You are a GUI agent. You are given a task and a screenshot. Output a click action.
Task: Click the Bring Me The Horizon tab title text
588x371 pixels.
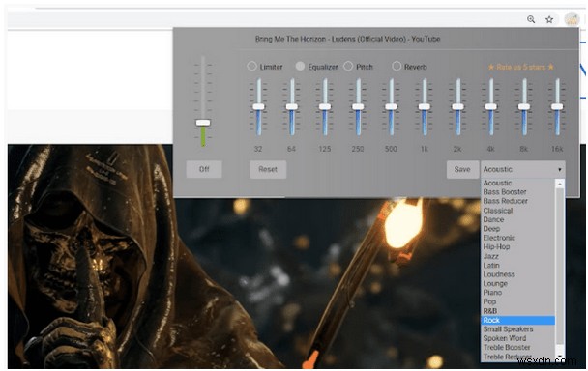pyautogui.click(x=347, y=39)
